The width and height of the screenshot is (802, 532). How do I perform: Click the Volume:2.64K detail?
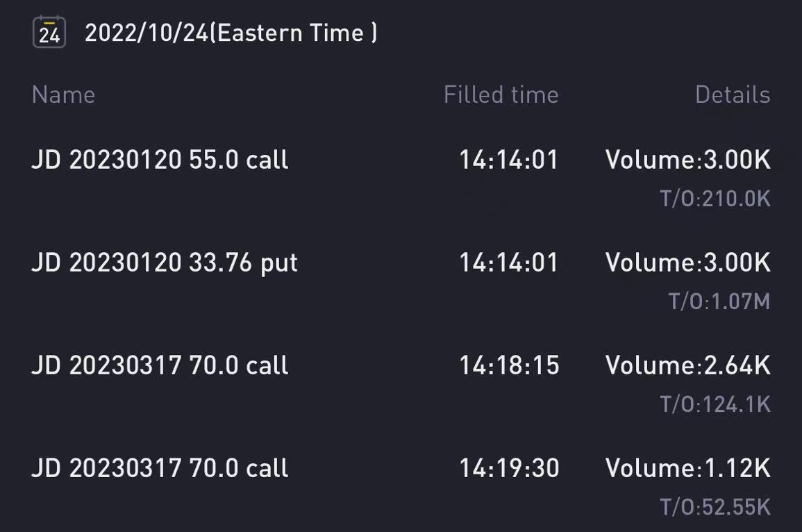(x=688, y=365)
